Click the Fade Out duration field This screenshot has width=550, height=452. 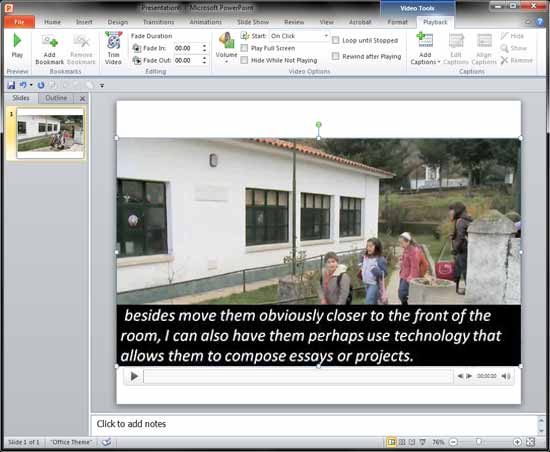pos(187,60)
